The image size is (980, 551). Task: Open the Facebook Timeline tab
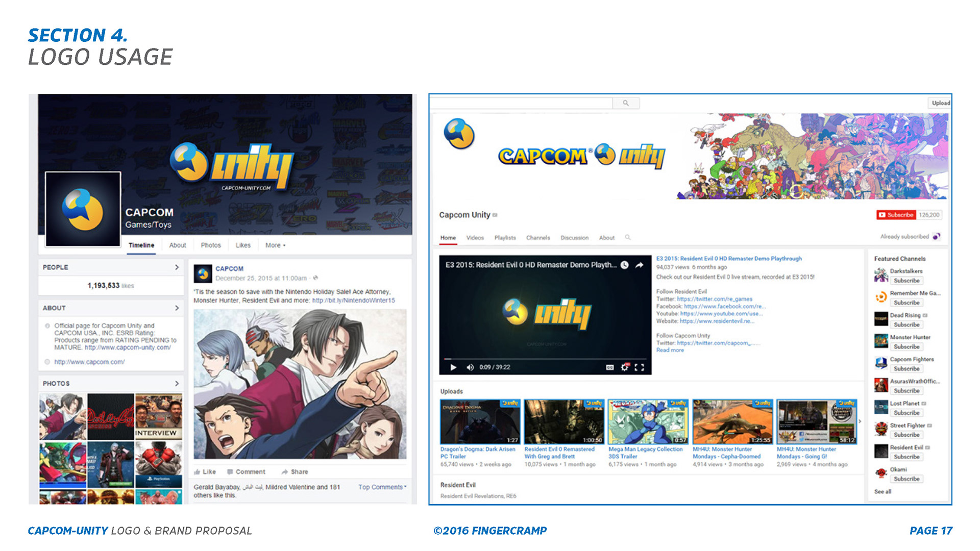(x=141, y=245)
